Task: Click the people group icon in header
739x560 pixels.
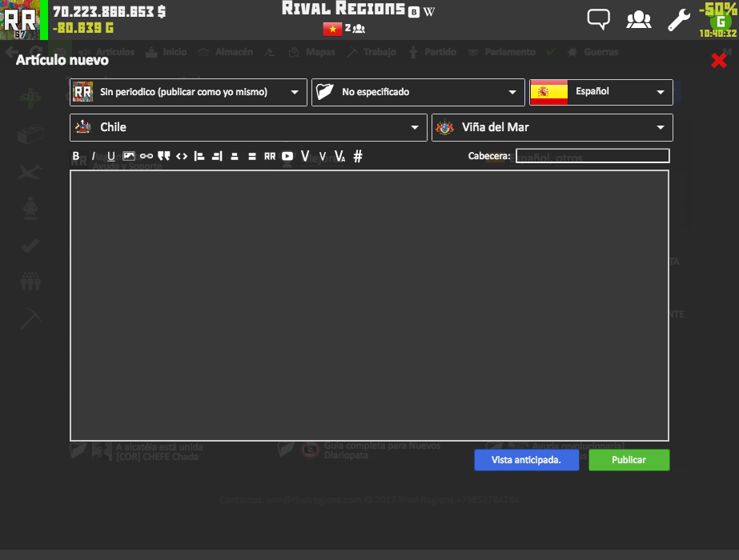Action: [x=638, y=19]
